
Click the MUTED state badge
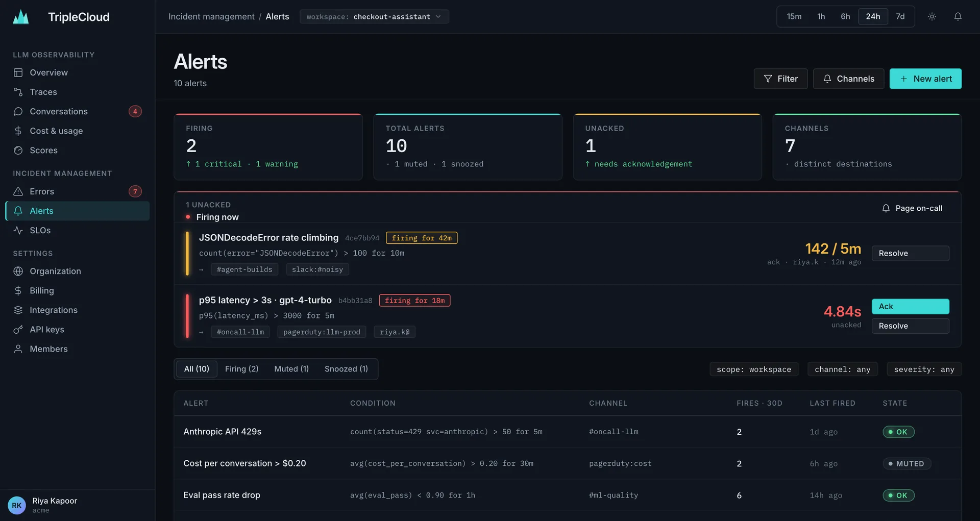907,463
